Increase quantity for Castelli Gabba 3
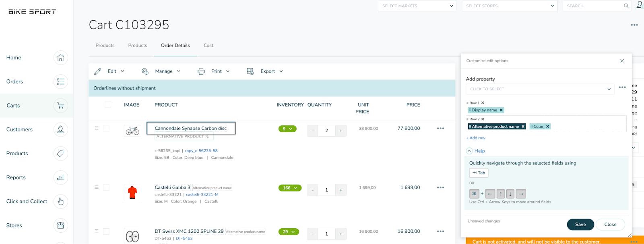The width and height of the screenshot is (644, 244). point(341,190)
